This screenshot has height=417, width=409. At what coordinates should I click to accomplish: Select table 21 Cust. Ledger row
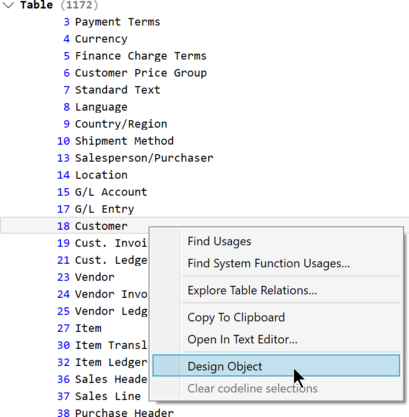102,260
